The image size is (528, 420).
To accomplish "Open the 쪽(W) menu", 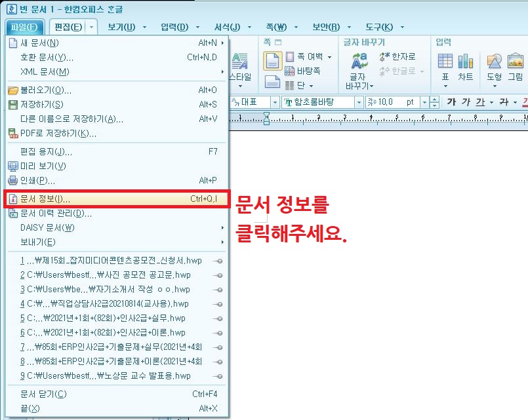I will (x=276, y=28).
